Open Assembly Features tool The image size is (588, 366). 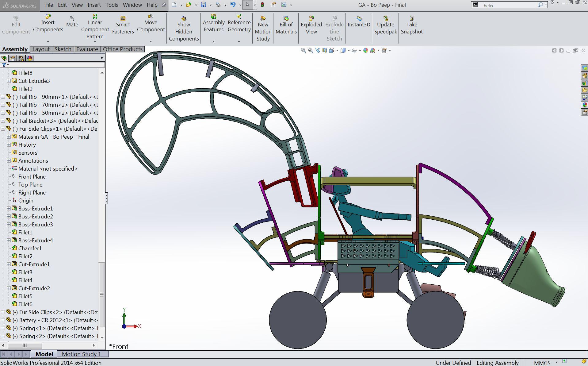pyautogui.click(x=214, y=23)
